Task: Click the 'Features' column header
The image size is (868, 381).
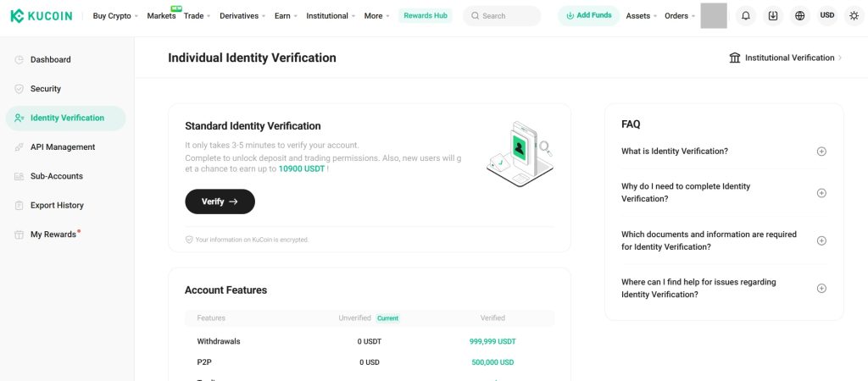Action: pos(211,318)
